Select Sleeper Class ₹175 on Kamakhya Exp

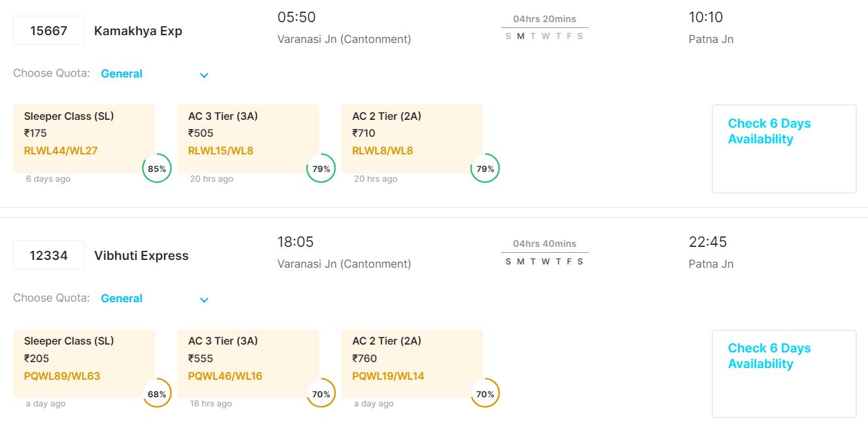click(84, 137)
